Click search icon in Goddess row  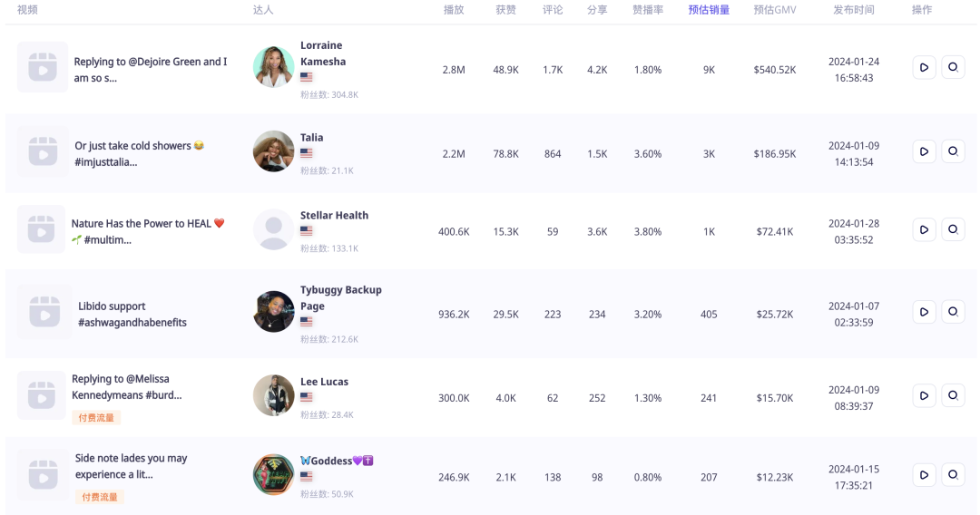tap(953, 475)
